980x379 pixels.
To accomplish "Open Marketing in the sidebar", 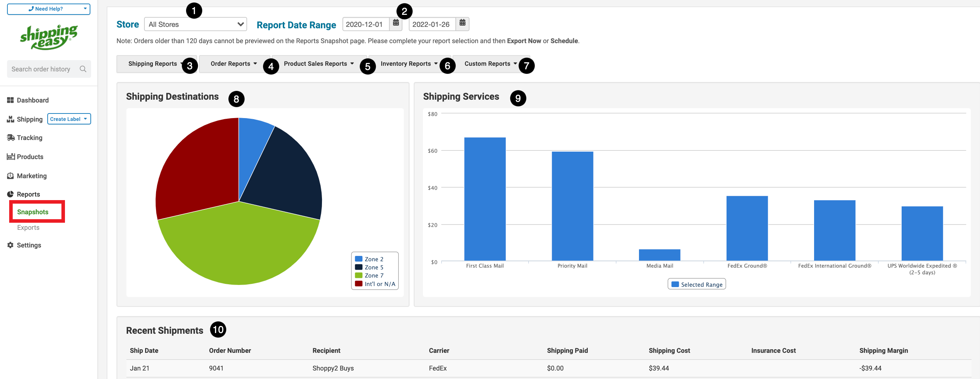I will (31, 176).
